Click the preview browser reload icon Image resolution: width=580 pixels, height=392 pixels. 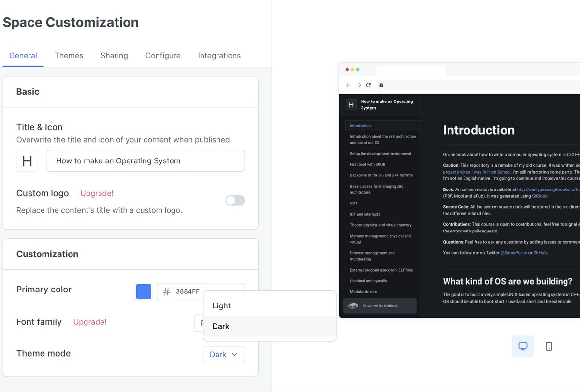coord(368,85)
